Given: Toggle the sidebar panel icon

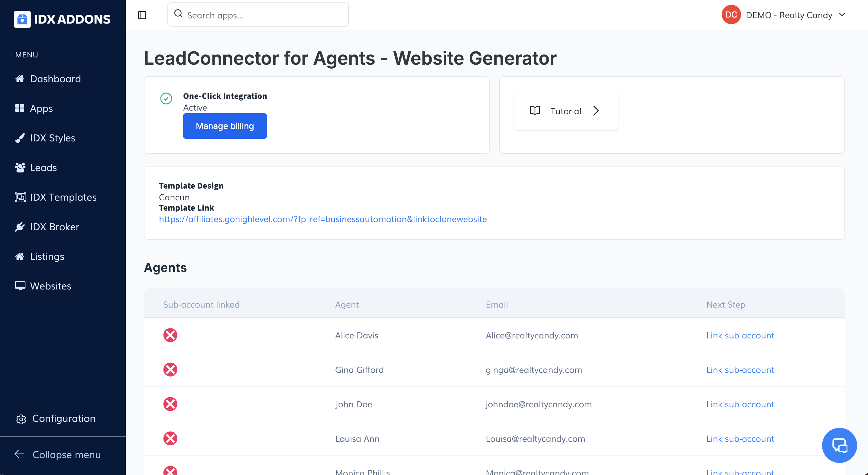Looking at the screenshot, I should (142, 15).
